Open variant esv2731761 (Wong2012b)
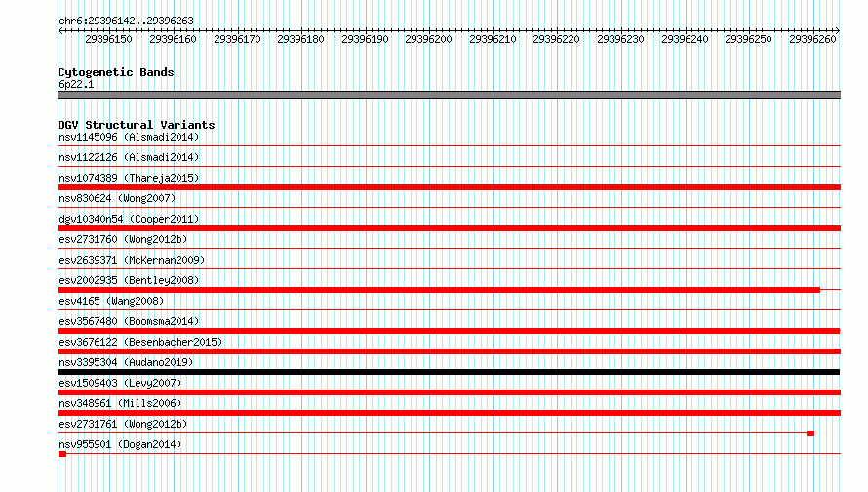The width and height of the screenshot is (868, 492). pos(123,424)
